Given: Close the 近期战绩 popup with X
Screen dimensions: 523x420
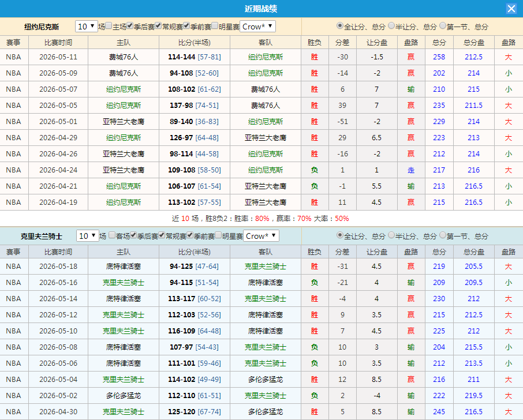Looking at the screenshot, I should [x=511, y=9].
